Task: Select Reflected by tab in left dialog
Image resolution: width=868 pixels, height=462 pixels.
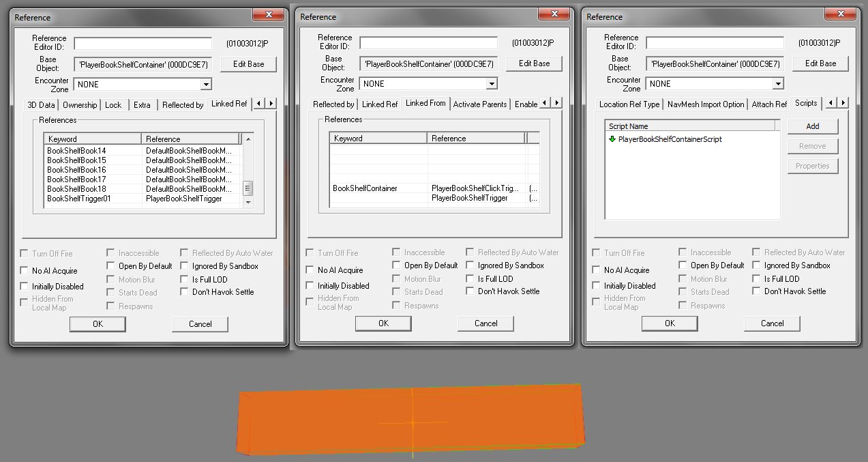Action: [x=183, y=105]
